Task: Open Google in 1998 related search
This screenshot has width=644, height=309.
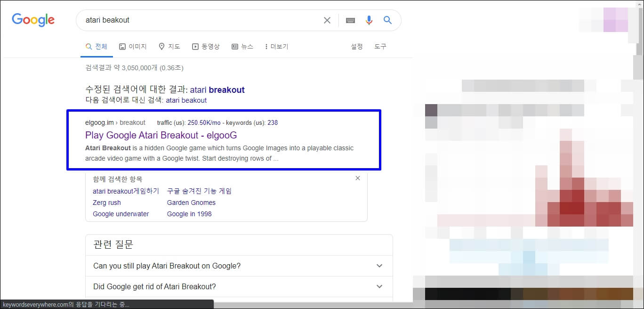Action: (x=189, y=214)
